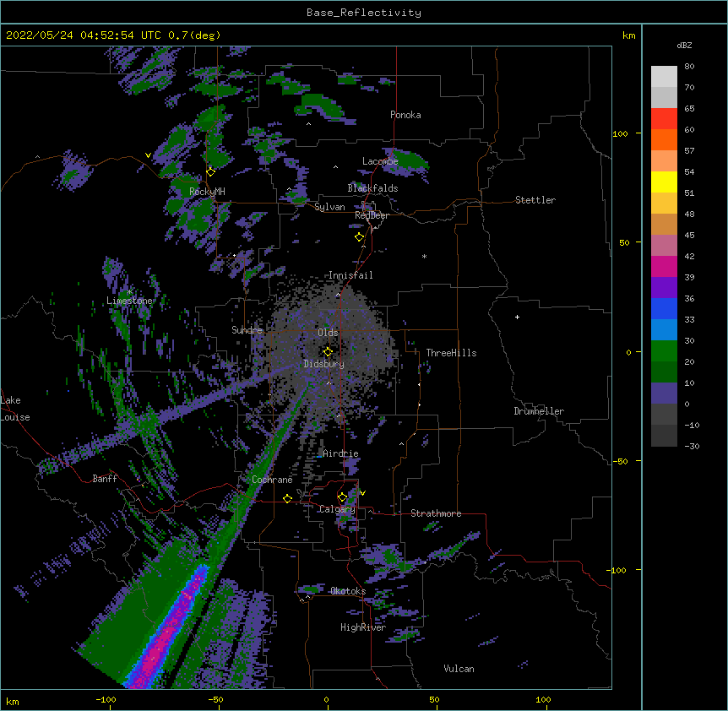Screen dimensions: 728x711
Task: Click the radar site diamond between Olds and Didsbury
Action: 328,351
